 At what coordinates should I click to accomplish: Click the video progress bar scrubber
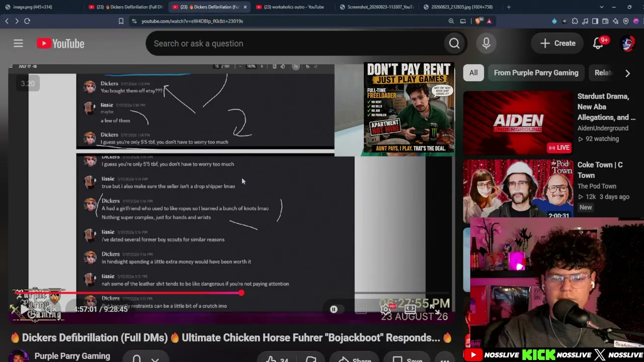pos(242,293)
